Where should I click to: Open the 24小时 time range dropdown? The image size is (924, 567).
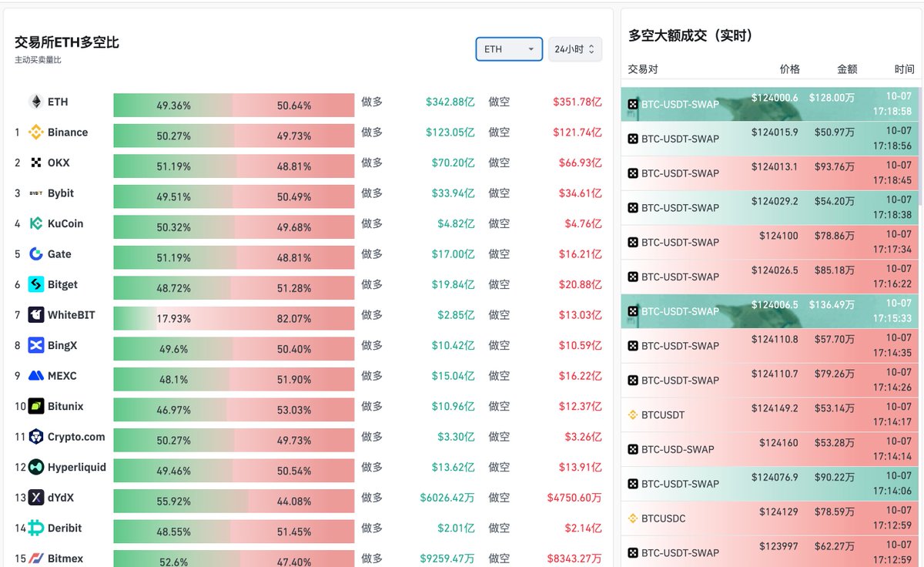574,49
